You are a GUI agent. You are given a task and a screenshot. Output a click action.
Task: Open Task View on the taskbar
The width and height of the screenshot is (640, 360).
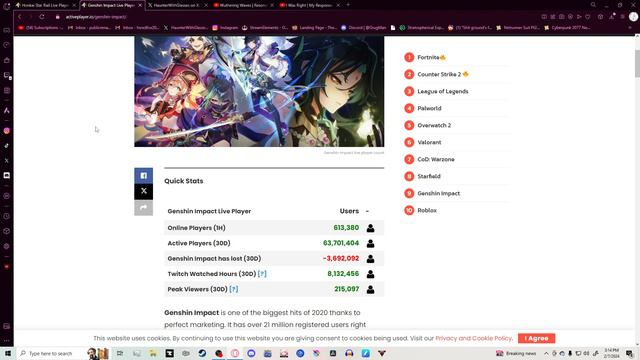click(x=120, y=353)
